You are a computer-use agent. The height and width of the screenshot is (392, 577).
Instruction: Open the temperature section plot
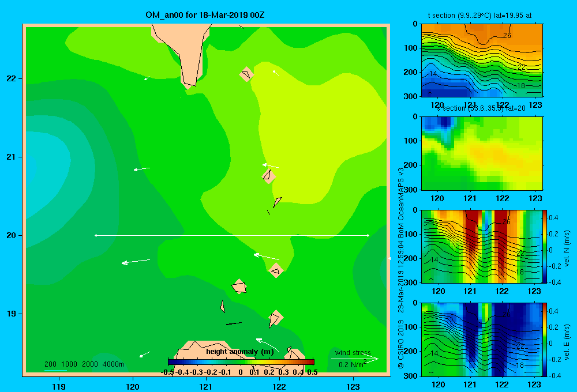point(482,61)
